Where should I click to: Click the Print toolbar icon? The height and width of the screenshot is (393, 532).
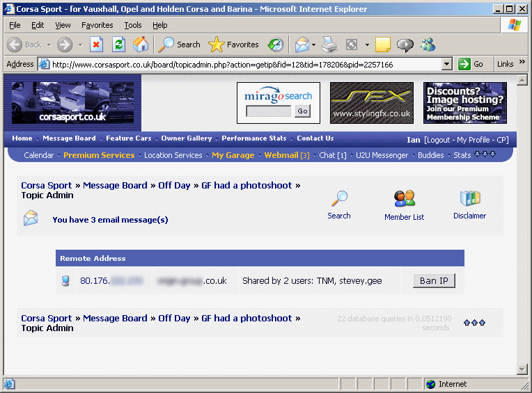click(x=329, y=45)
